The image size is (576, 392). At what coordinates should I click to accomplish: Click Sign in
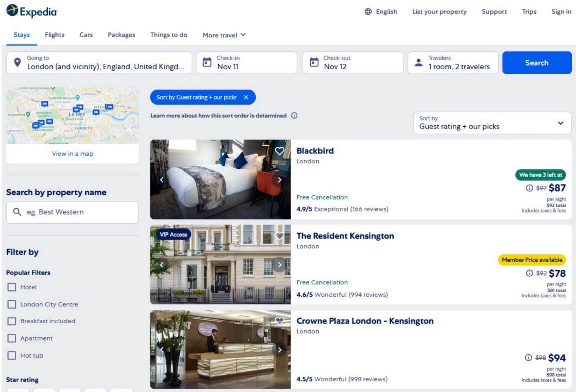click(x=561, y=12)
